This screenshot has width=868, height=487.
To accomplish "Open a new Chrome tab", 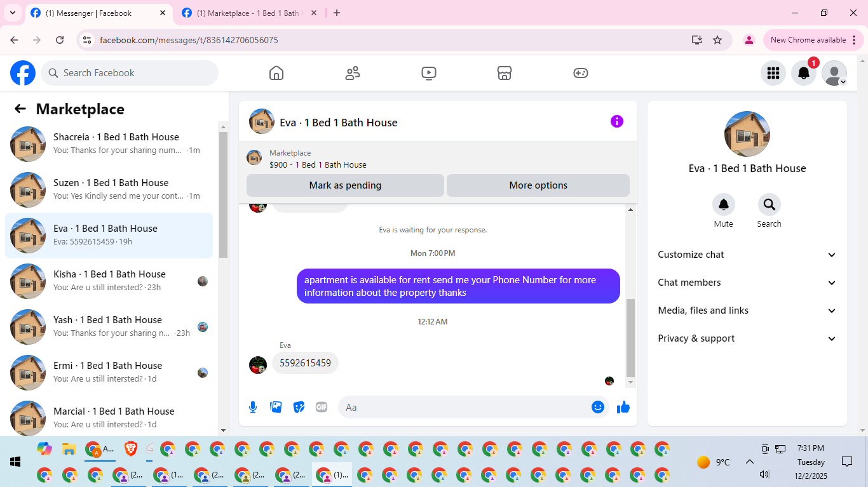I will 337,13.
